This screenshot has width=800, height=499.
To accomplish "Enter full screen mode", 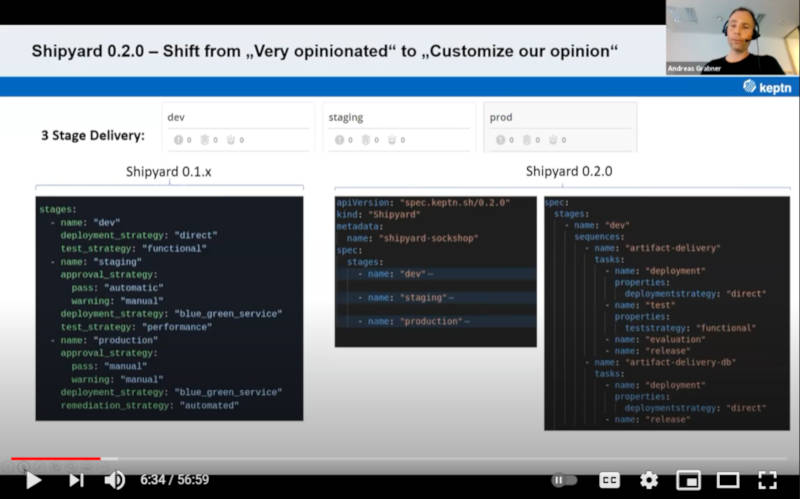I will [x=767, y=480].
